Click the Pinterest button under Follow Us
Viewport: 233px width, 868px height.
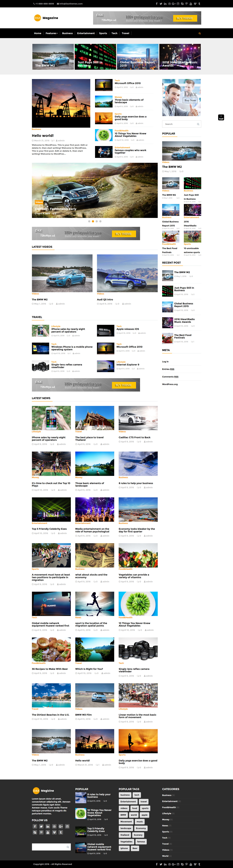41,832
